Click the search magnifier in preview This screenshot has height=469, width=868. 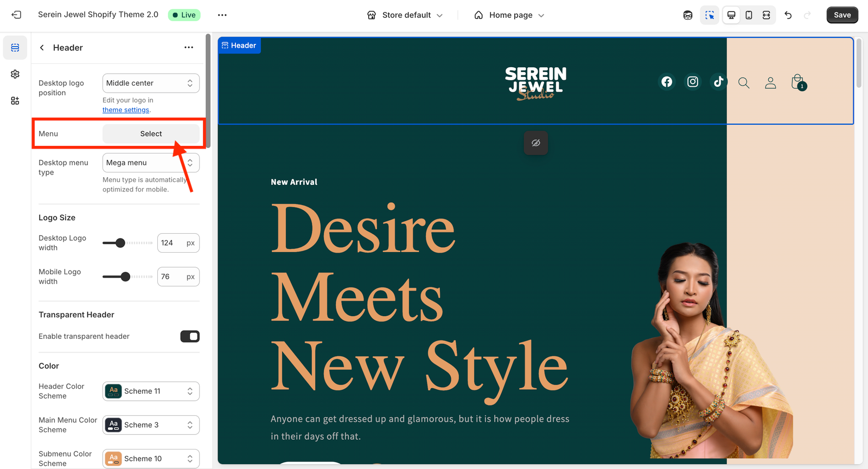pyautogui.click(x=744, y=83)
